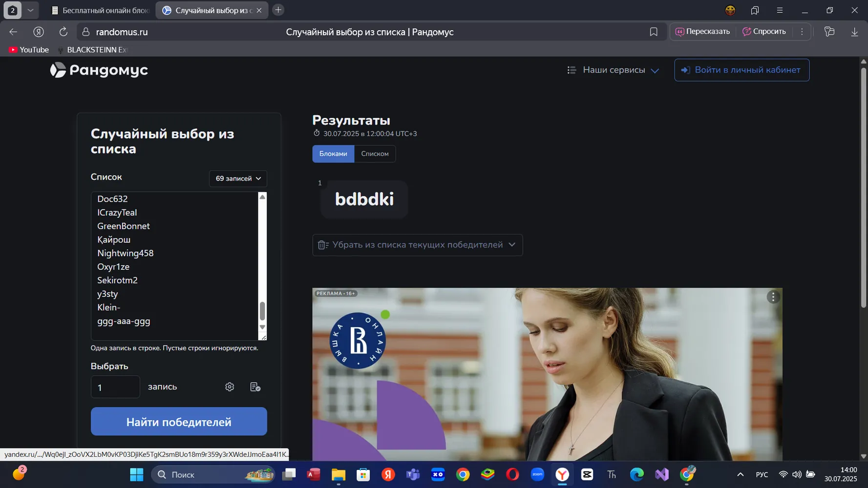Go back with the browser arrow
The image size is (868, 488).
(x=13, y=32)
